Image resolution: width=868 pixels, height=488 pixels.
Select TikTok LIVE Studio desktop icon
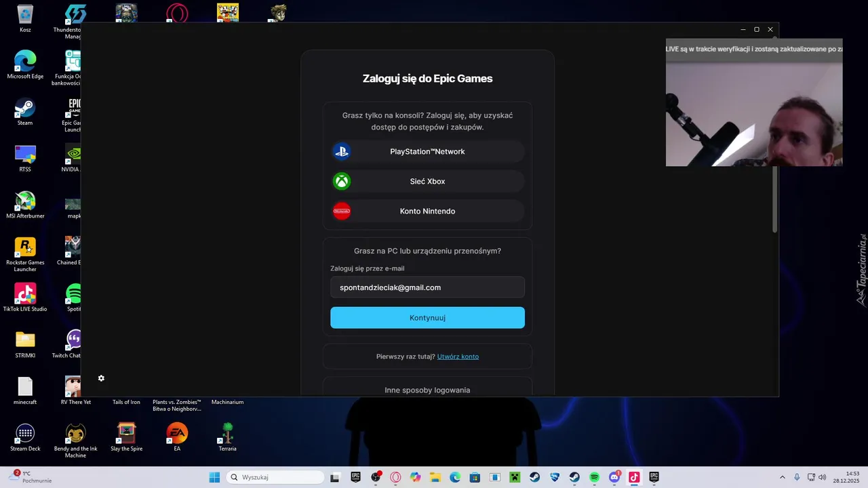coord(25,298)
